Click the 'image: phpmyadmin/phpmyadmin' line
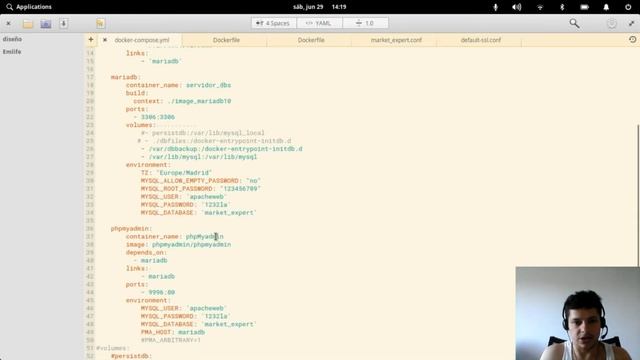Screen dimensions: 640x360 [178, 244]
